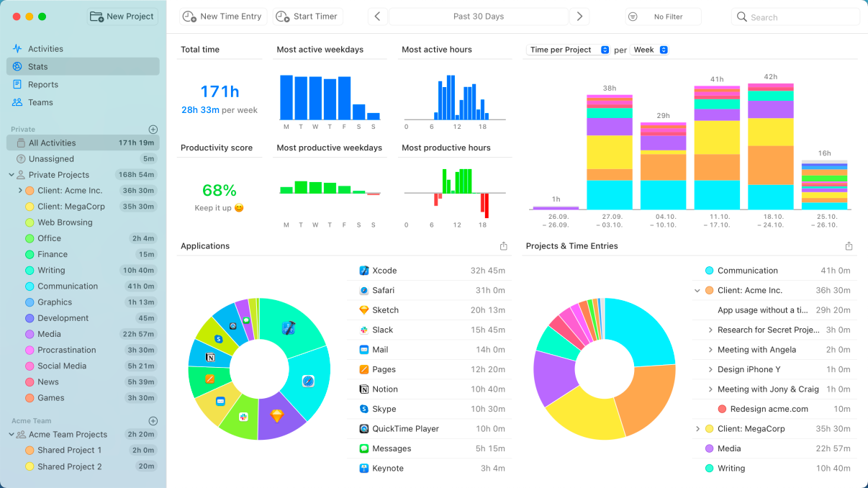Click the New Time Entry button
The width and height of the screenshot is (868, 488).
click(223, 17)
